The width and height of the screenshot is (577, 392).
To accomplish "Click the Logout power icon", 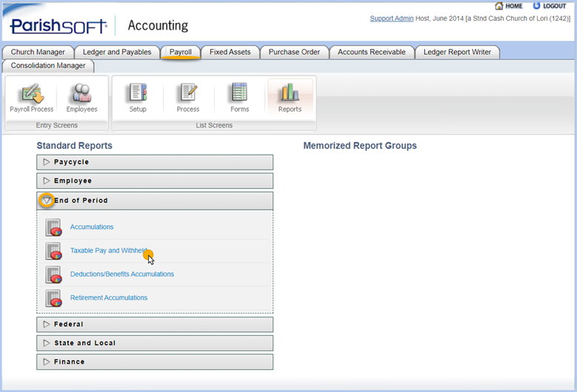I will (x=536, y=5).
